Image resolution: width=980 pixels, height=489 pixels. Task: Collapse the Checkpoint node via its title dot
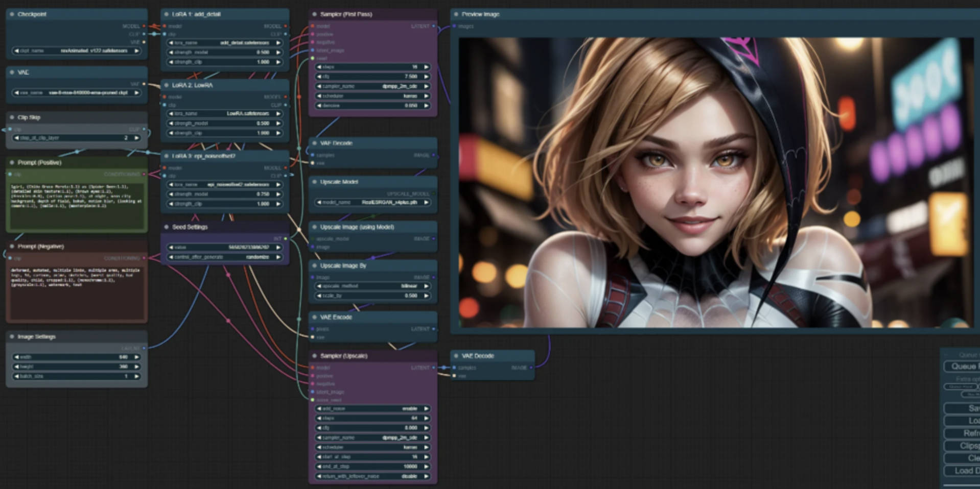point(12,14)
